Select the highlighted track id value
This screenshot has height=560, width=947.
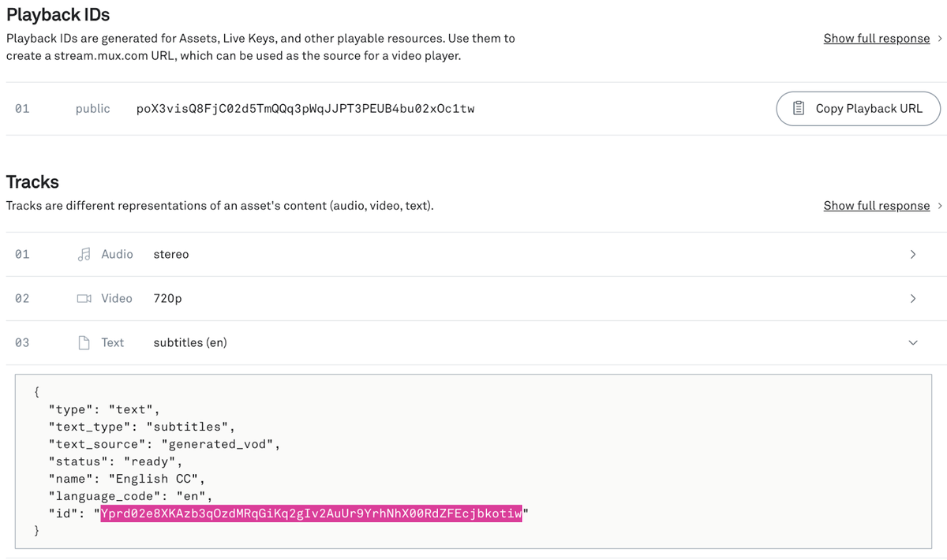coord(310,513)
